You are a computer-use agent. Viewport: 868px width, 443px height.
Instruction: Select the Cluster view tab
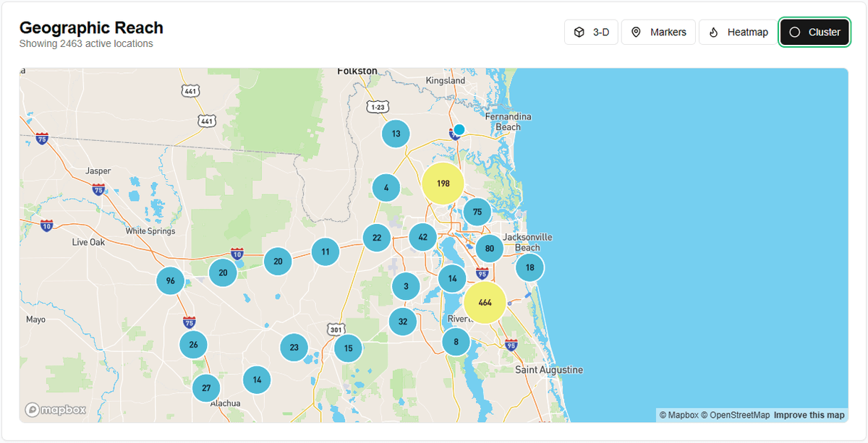[x=816, y=32]
